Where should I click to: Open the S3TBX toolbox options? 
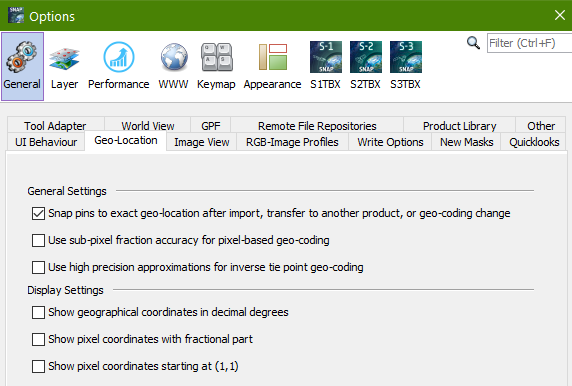pos(406,66)
